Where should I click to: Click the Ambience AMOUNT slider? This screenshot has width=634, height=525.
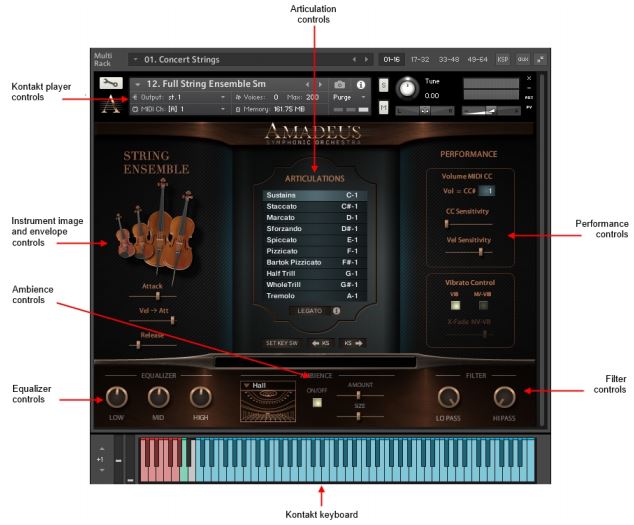pos(360,395)
